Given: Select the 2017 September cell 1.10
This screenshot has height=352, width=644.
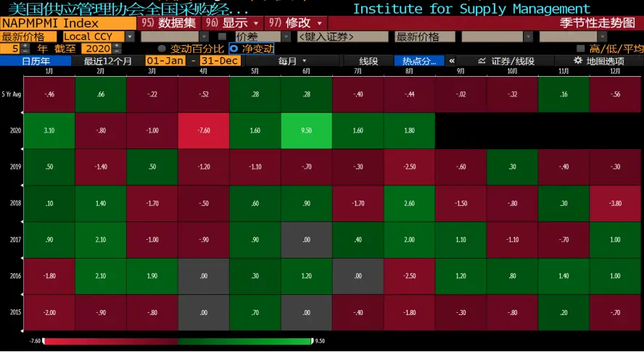Looking at the screenshot, I should point(461,240).
